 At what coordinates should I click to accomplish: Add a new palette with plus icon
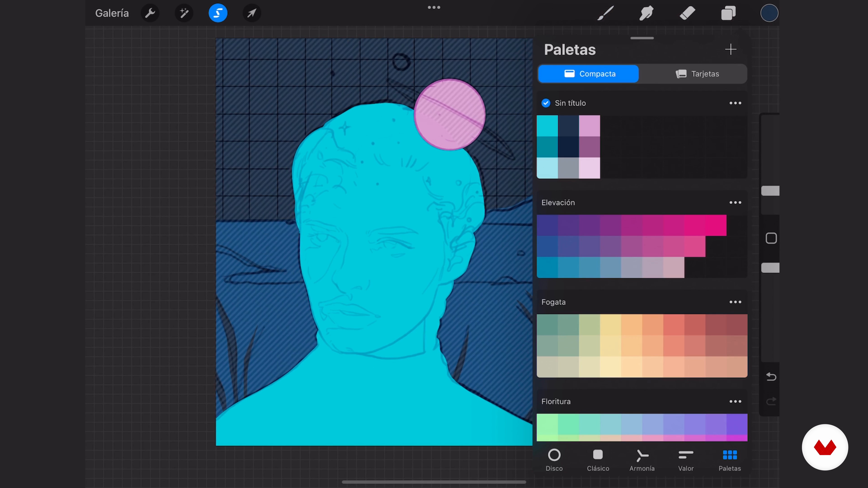coord(731,49)
